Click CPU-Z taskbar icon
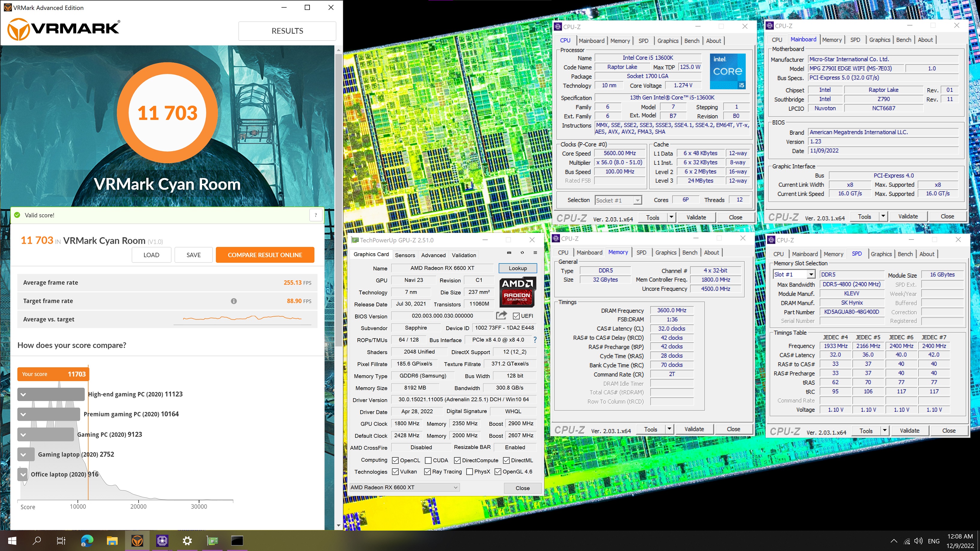This screenshot has height=551, width=980. click(x=162, y=540)
